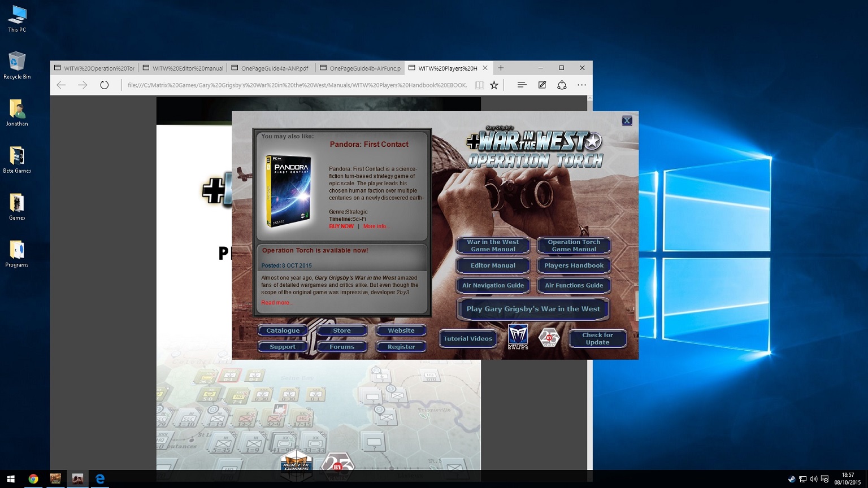
Task: Switch to the WITW Operation Torch tab in Edge
Action: tap(94, 68)
